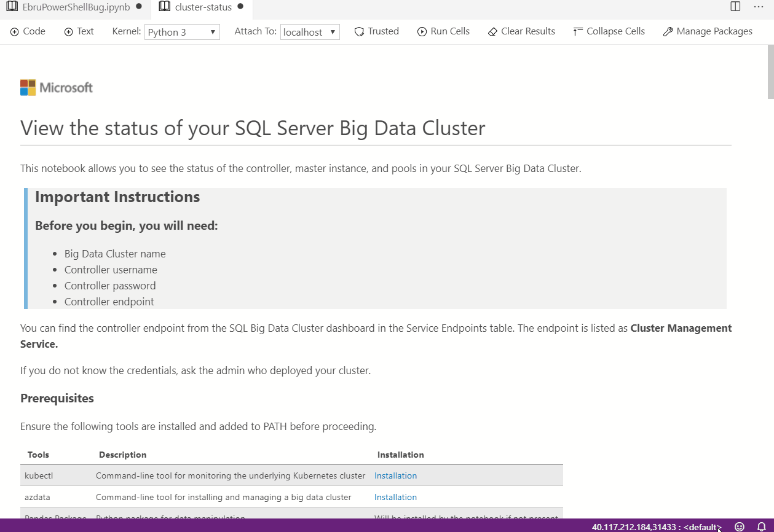Open the Kernel Python 3 dropdown
This screenshot has width=774, height=532.
tap(182, 32)
